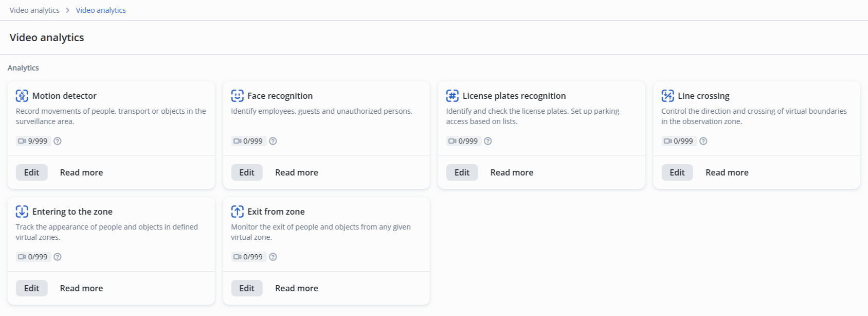Open help tooltip for Motion detector camera count
The width and height of the screenshot is (868, 316).
point(58,141)
